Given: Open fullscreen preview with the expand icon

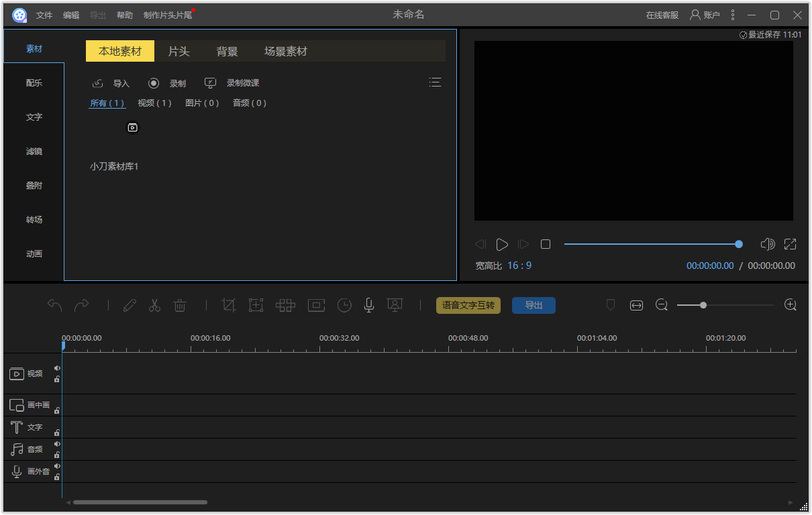Looking at the screenshot, I should click(x=790, y=245).
